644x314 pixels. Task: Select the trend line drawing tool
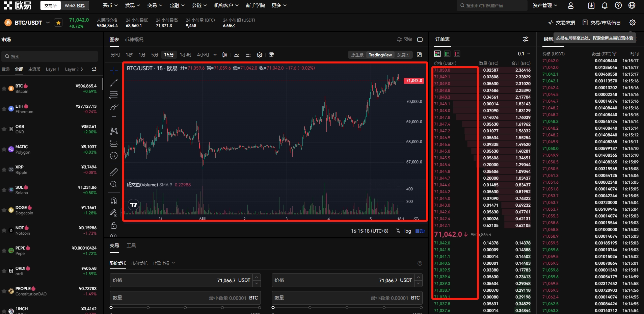click(114, 83)
